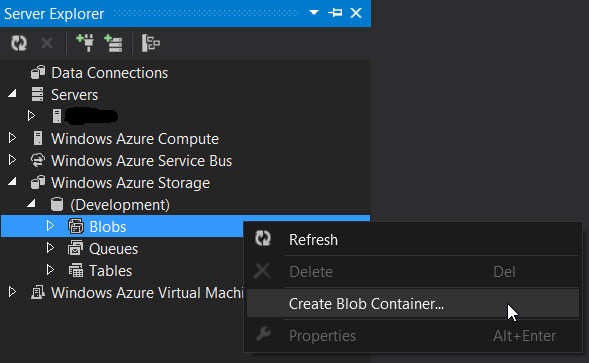Click the redacted server's computer icon

pyautogui.click(x=57, y=116)
